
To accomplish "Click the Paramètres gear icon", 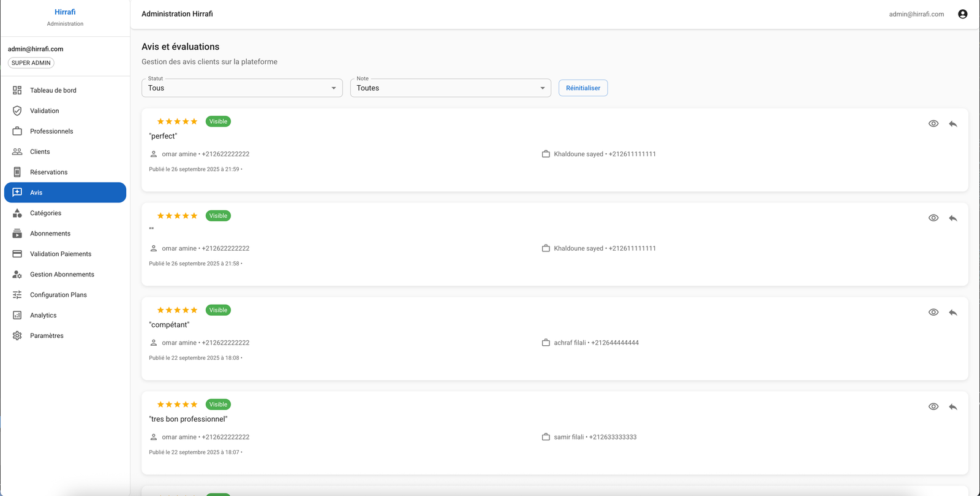I will (x=17, y=336).
